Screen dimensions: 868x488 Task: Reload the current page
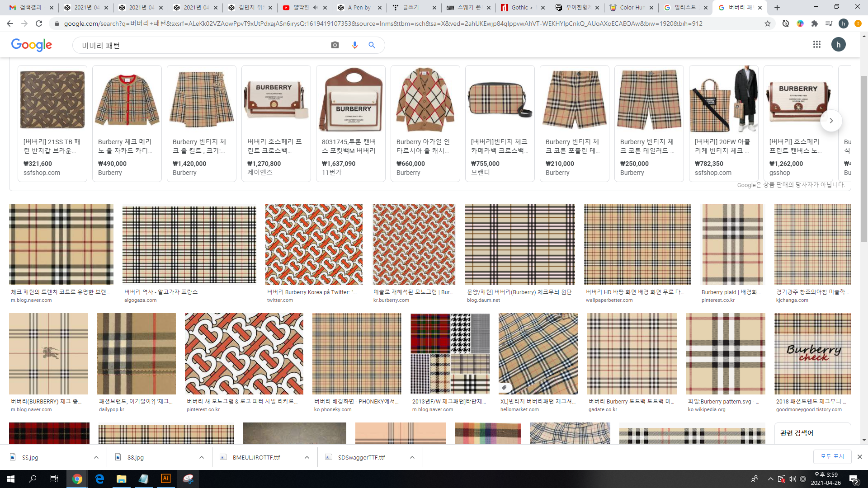[39, 23]
